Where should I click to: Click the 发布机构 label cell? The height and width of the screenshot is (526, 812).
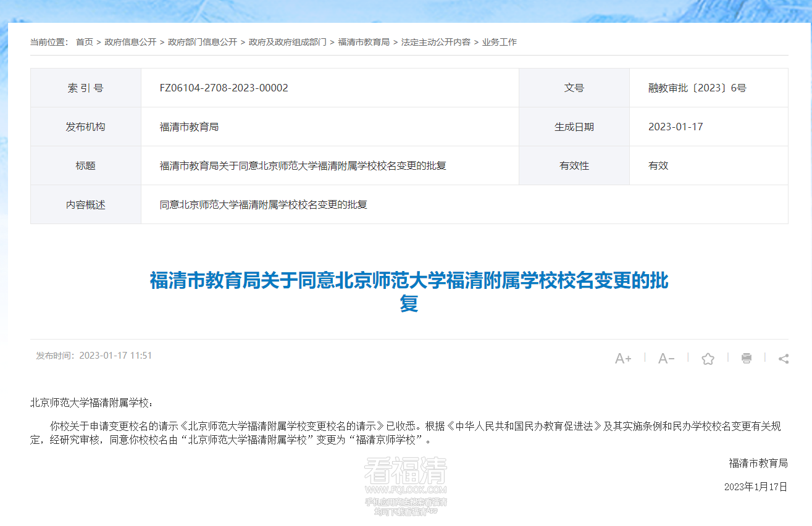[86, 127]
